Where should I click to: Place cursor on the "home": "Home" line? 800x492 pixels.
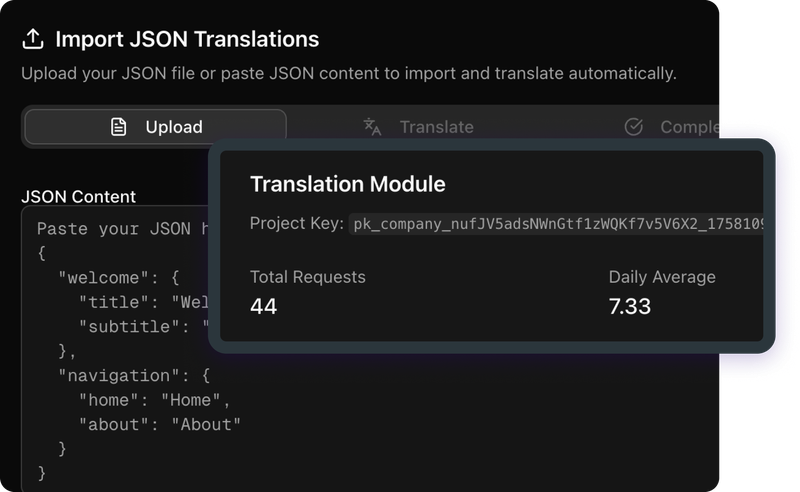point(155,400)
